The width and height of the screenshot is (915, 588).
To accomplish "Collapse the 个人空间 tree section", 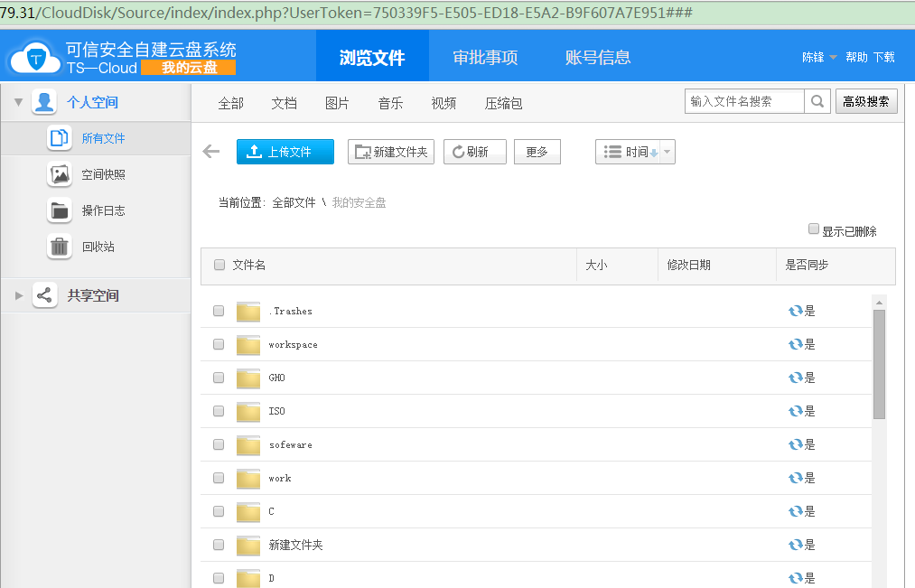I will pyautogui.click(x=19, y=102).
